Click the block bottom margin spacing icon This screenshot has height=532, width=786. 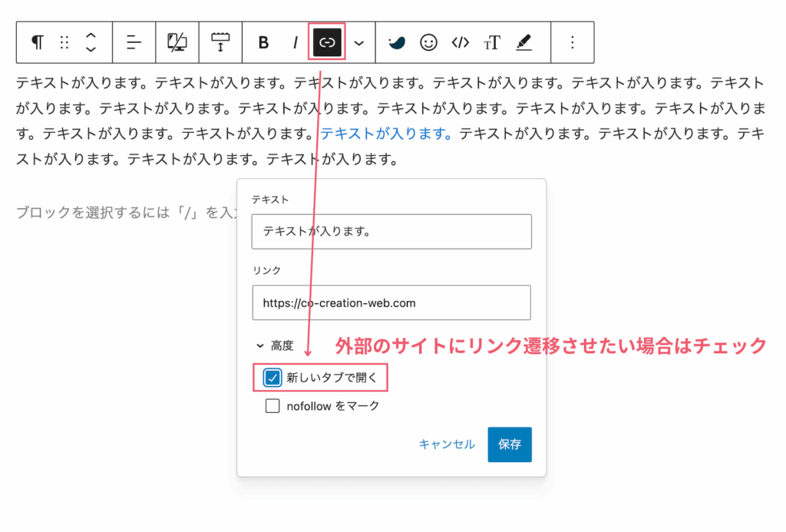[220, 43]
